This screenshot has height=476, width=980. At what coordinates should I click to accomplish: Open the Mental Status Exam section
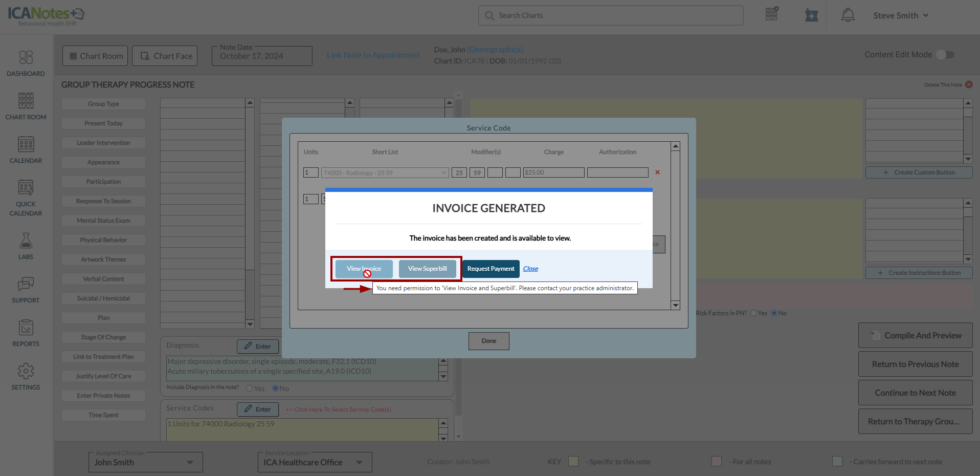point(103,221)
